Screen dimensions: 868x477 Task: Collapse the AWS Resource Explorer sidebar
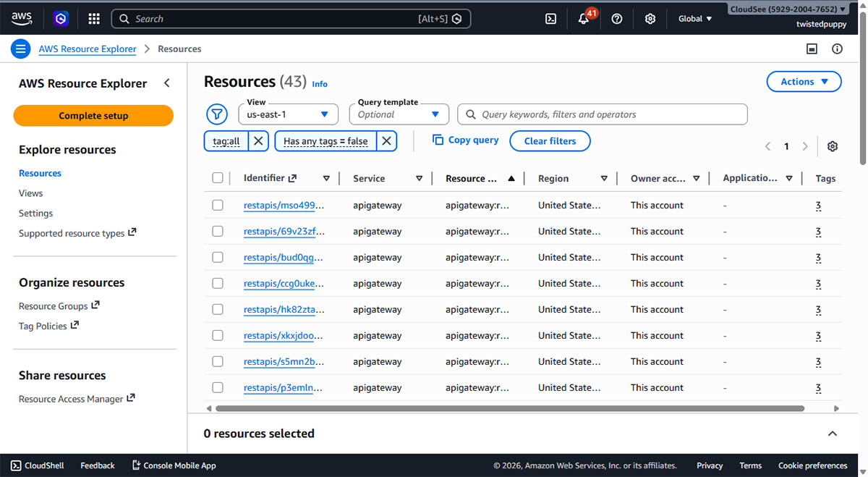point(167,83)
